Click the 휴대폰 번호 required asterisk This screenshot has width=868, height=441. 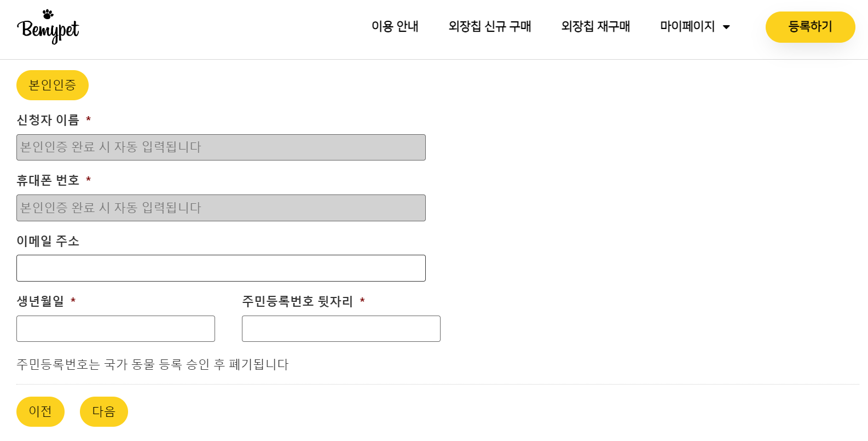(x=89, y=179)
